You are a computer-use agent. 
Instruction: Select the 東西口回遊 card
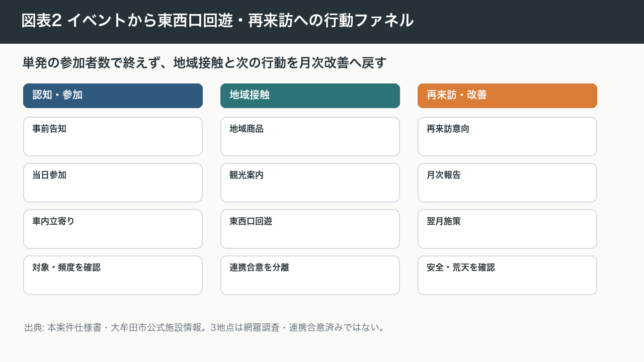tap(310, 229)
